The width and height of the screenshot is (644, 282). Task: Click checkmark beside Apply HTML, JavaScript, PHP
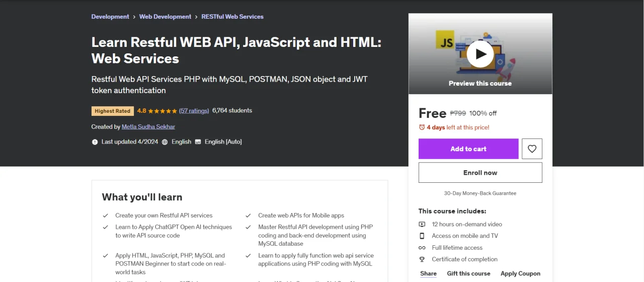(106, 256)
